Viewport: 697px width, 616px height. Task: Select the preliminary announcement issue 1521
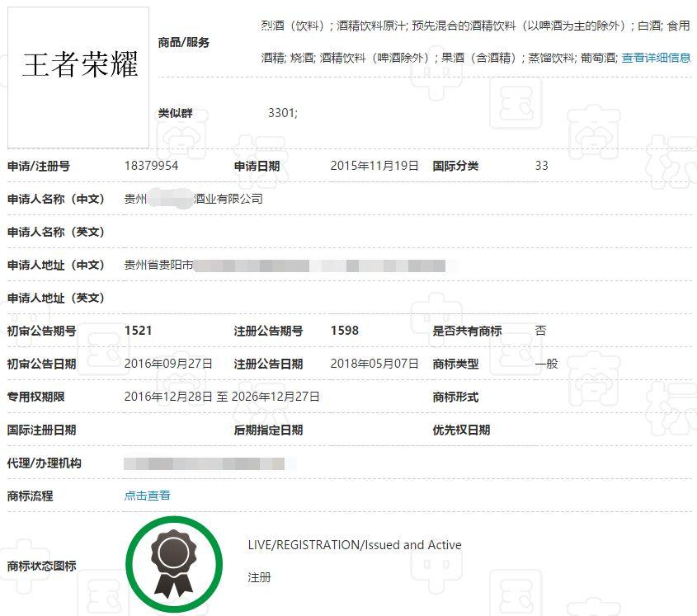click(139, 331)
